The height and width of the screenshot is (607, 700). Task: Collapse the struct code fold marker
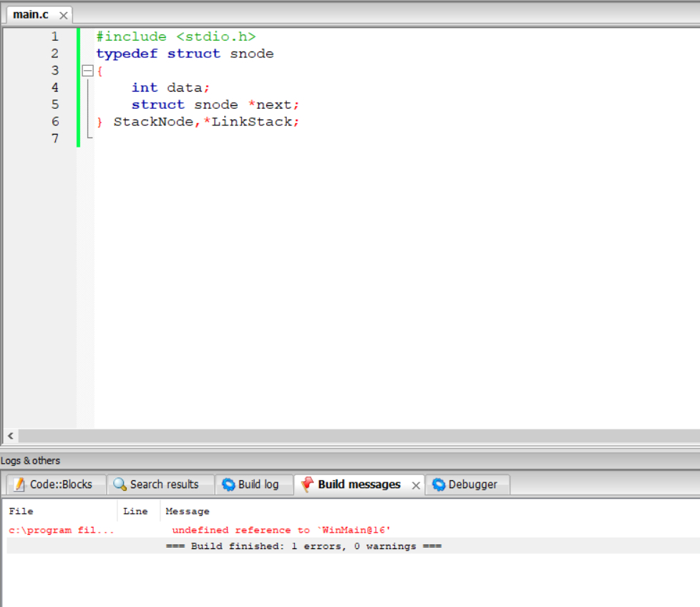pyautogui.click(x=87, y=71)
